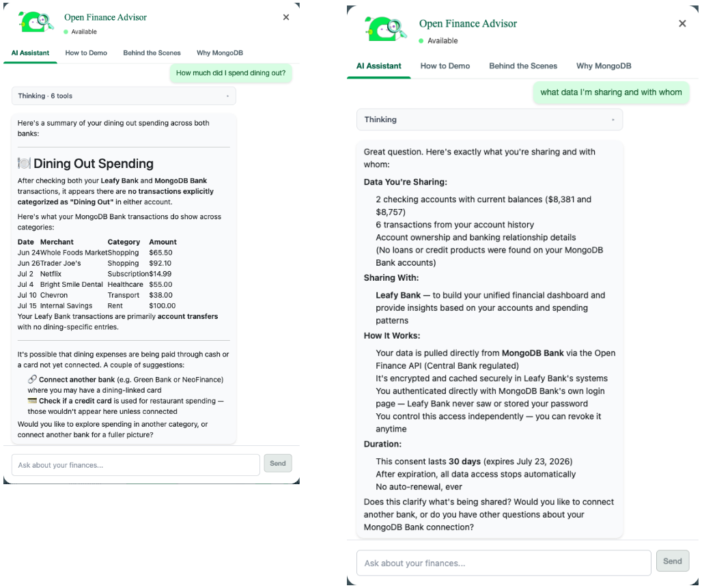
Task: Click the 'No auto-renewal, ever' line
Action: tap(419, 487)
